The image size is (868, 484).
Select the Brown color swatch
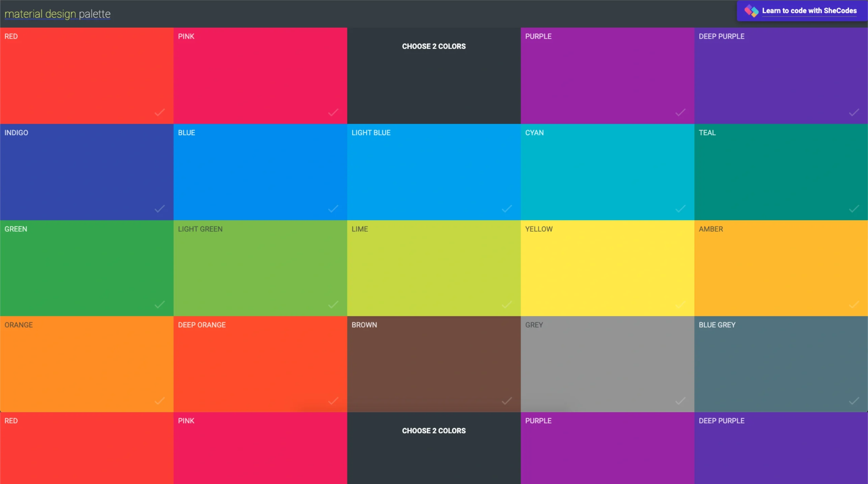point(434,364)
